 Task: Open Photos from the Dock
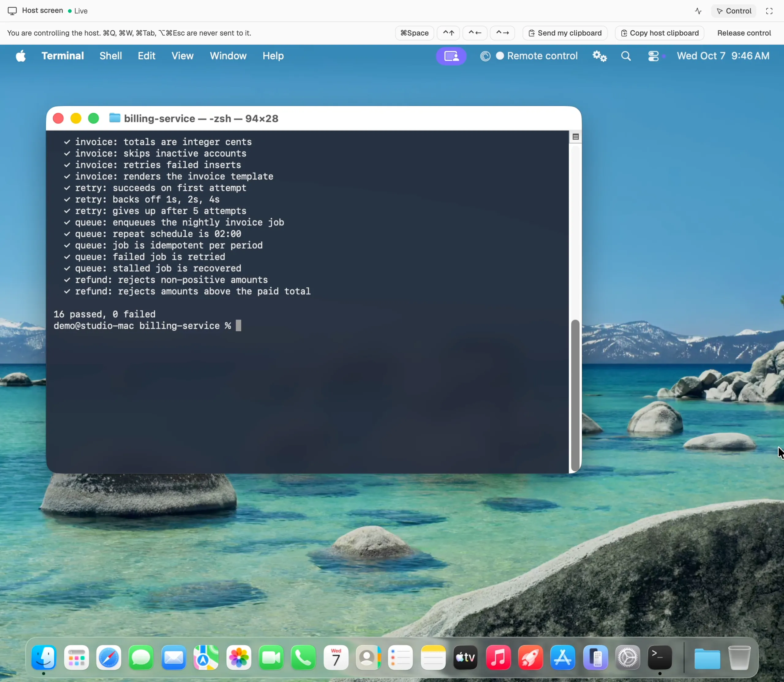point(239,657)
